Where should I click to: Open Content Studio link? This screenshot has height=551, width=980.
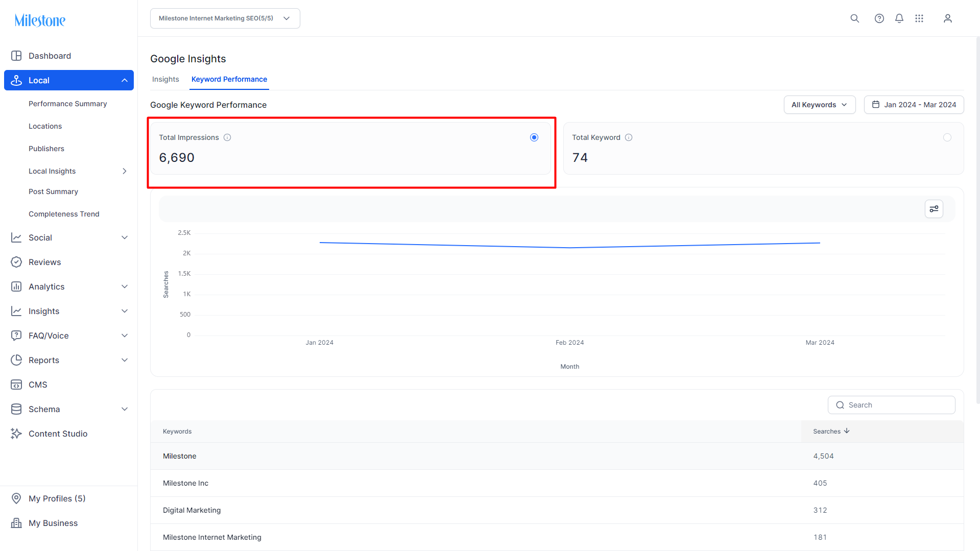tap(58, 434)
